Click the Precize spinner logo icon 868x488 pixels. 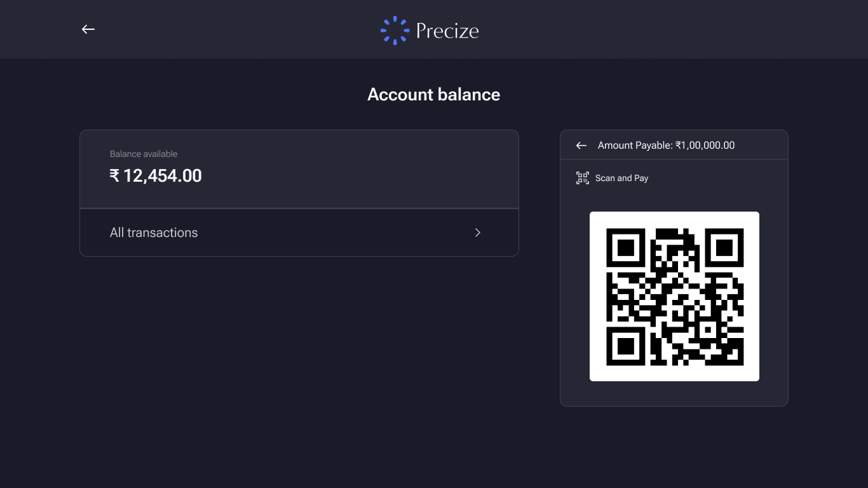click(x=394, y=30)
